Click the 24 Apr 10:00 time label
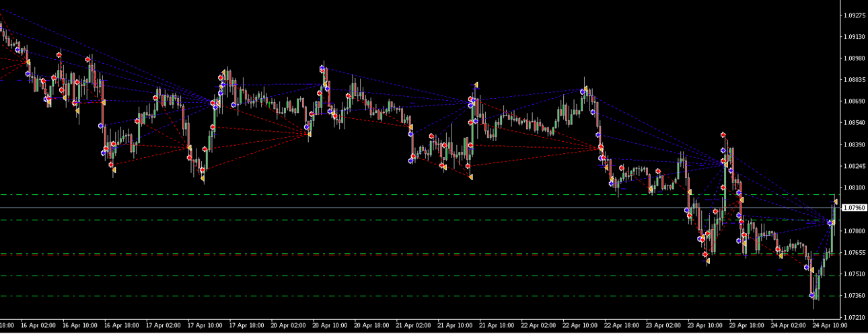 click(x=831, y=325)
